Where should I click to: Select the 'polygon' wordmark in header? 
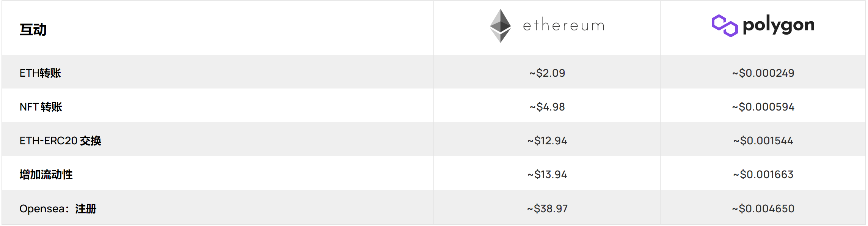coord(779,25)
